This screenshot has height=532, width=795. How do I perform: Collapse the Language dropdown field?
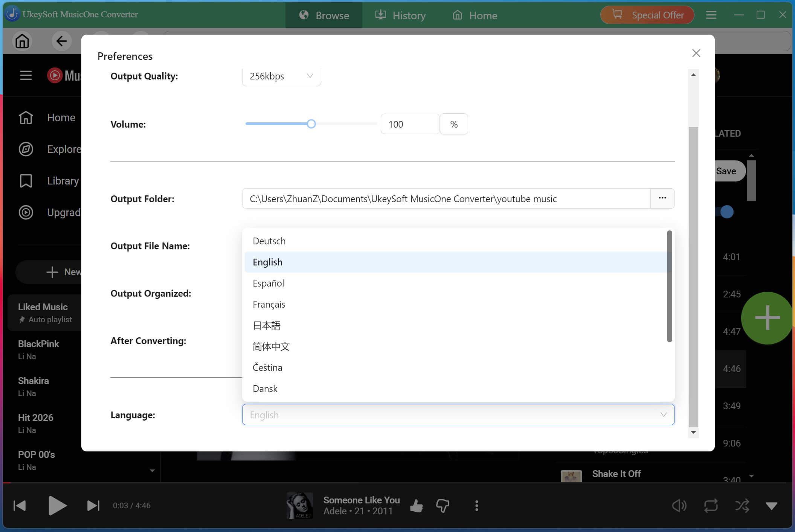458,415
